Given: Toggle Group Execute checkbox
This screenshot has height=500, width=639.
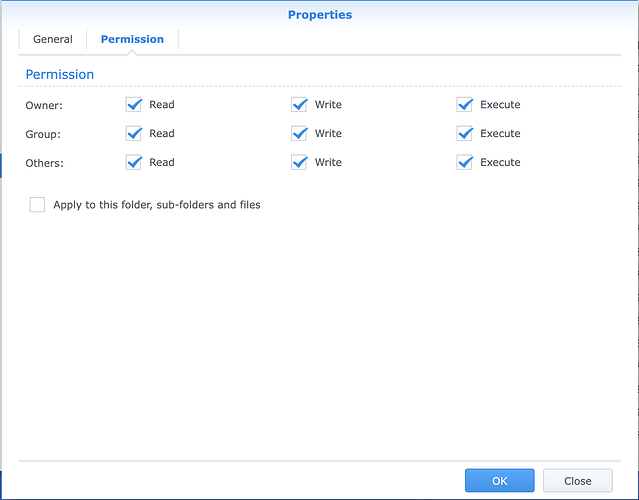Looking at the screenshot, I should pyautogui.click(x=465, y=134).
